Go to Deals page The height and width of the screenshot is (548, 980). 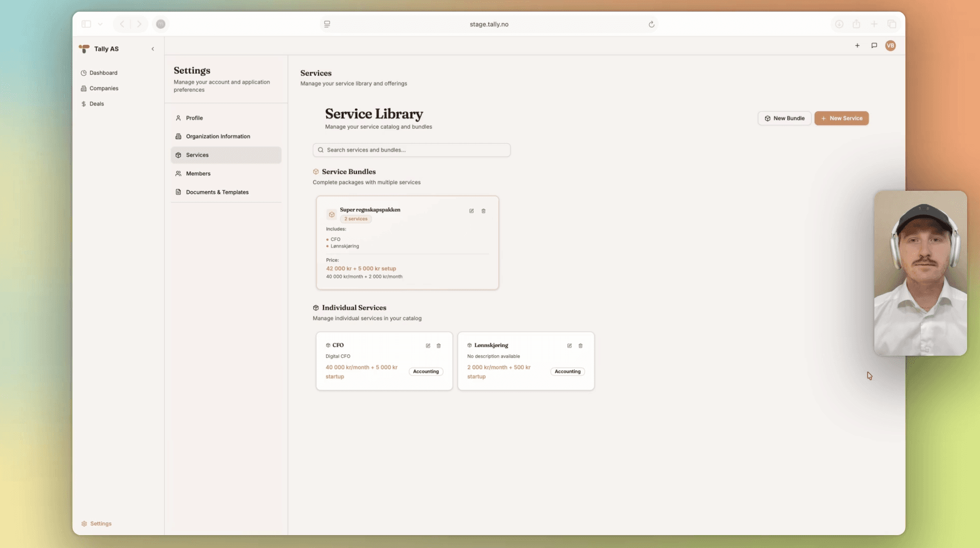[x=93, y=104]
